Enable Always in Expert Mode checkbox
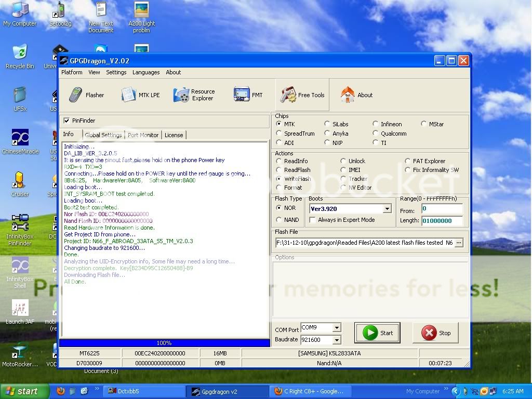The height and width of the screenshot is (399, 532). point(312,220)
